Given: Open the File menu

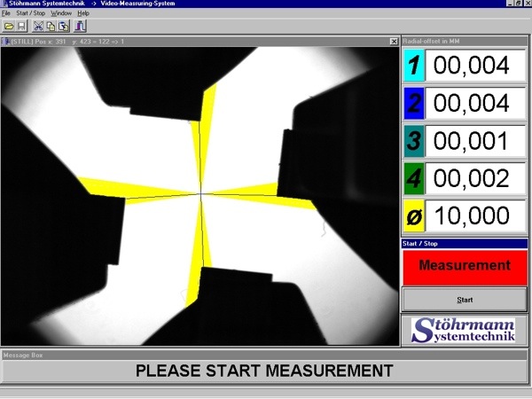Looking at the screenshot, I should click(6, 13).
